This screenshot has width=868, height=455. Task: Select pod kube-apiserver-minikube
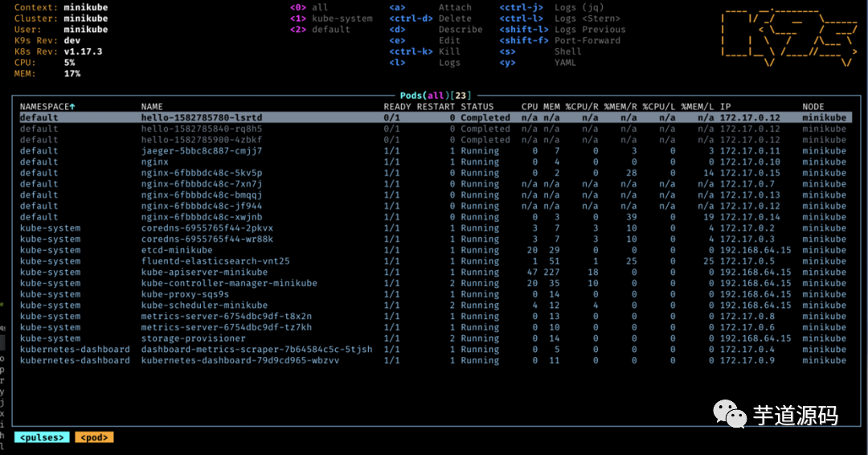click(x=436, y=272)
